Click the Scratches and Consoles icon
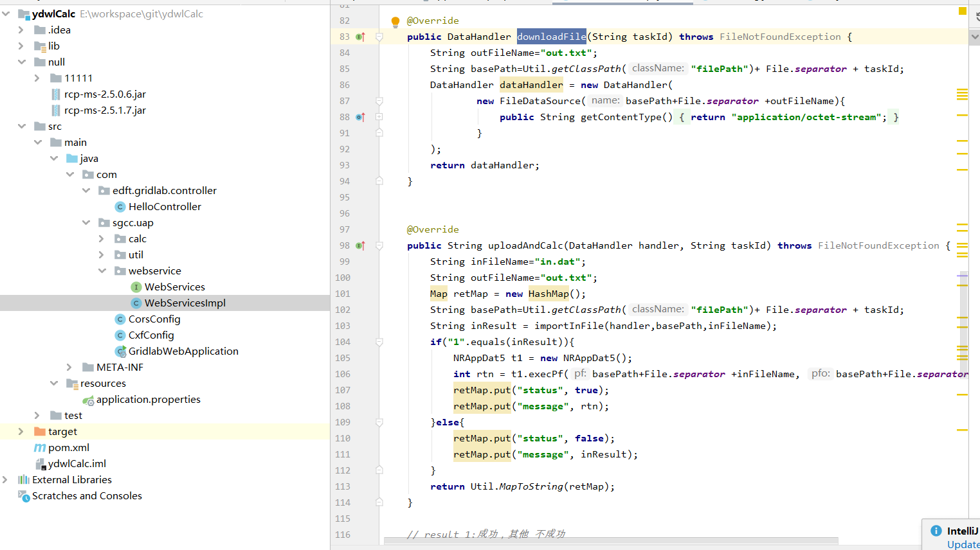This screenshot has height=550, width=980. pyautogui.click(x=24, y=496)
